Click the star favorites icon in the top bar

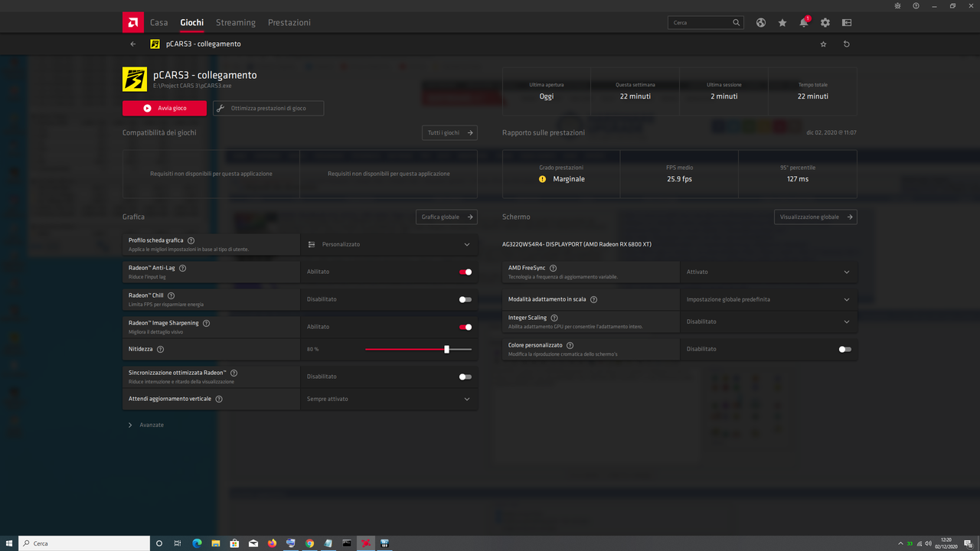pos(782,22)
